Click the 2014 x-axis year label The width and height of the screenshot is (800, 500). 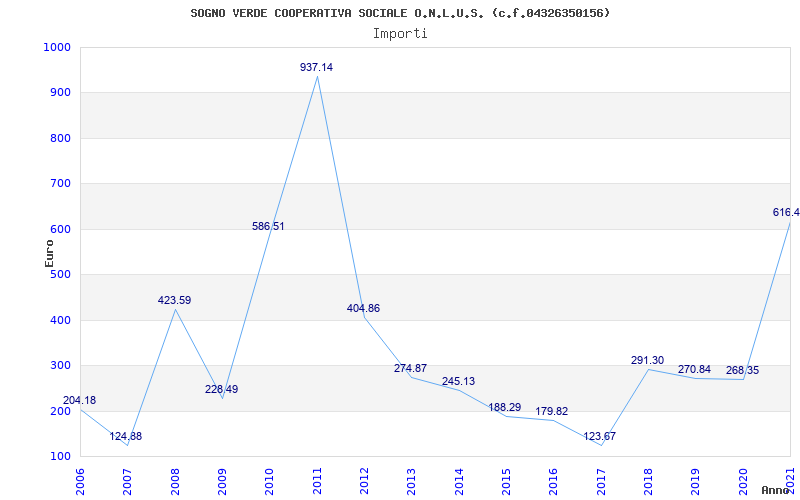[x=459, y=481]
